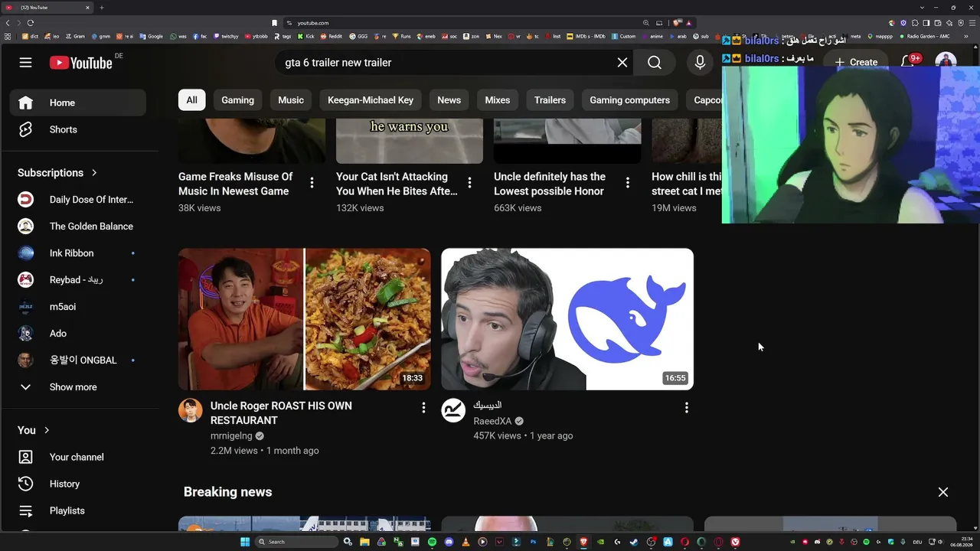The width and height of the screenshot is (980, 551).
Task: Open Discord from the taskbar
Action: click(x=449, y=542)
